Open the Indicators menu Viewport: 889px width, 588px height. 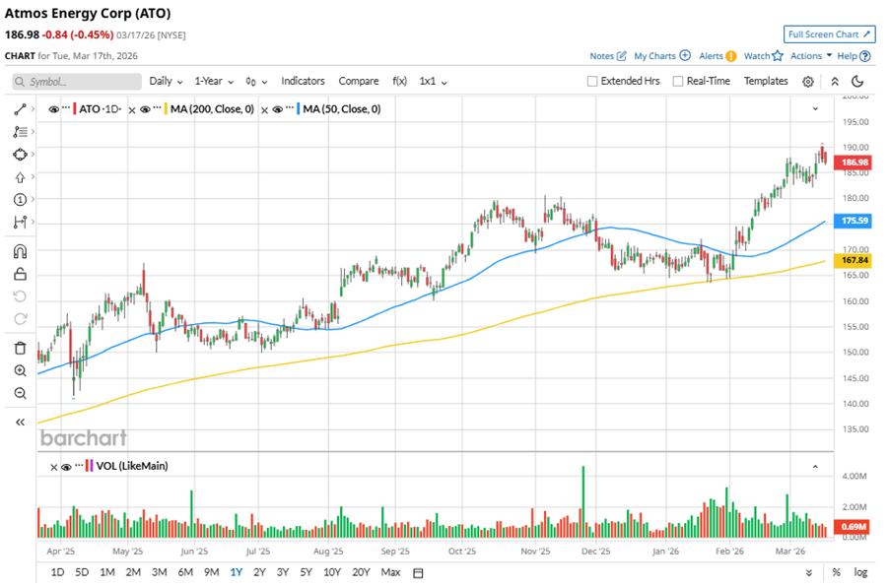click(303, 82)
